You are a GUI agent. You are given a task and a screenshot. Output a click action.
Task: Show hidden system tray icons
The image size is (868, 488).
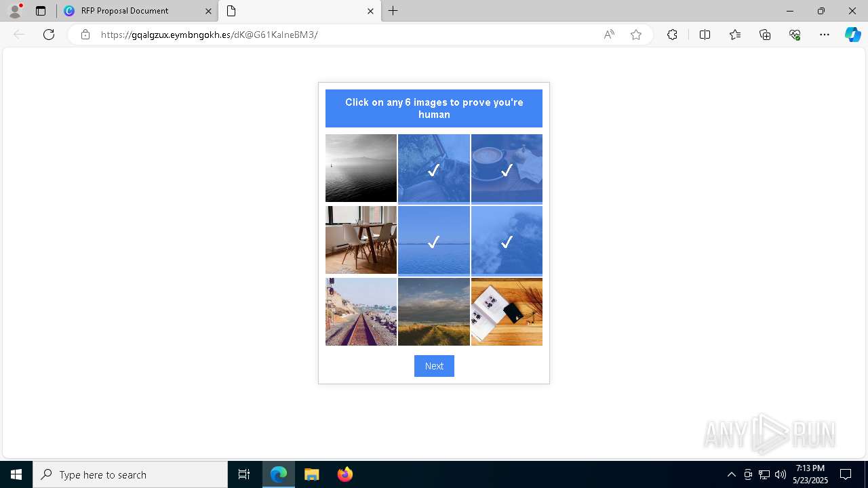pos(731,474)
